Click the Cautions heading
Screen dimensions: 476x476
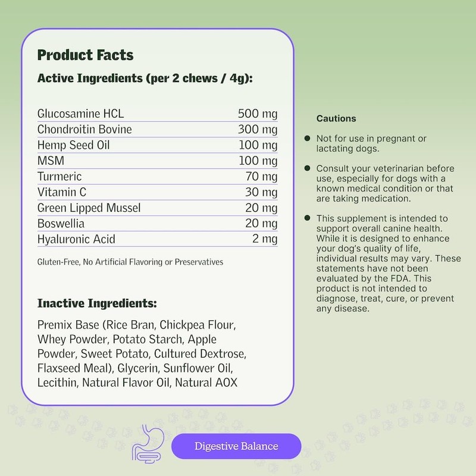[x=336, y=118]
